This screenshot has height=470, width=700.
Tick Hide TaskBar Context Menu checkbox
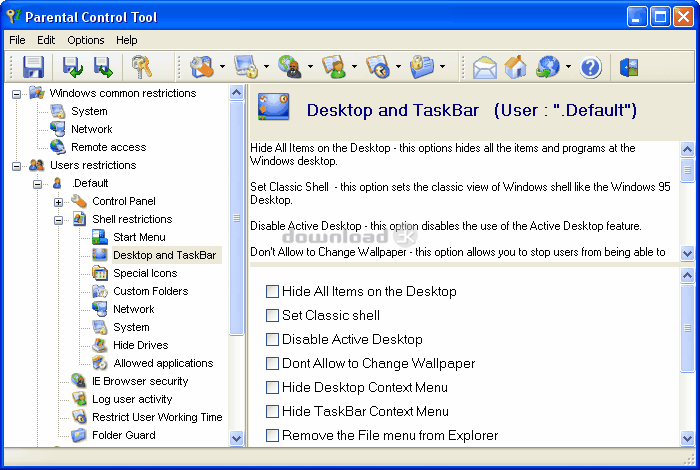pyautogui.click(x=272, y=411)
